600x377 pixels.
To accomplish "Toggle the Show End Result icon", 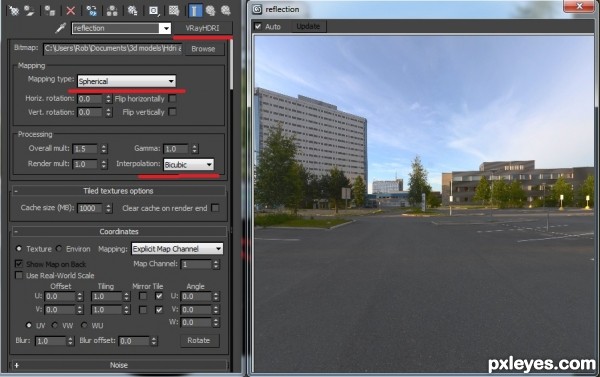I will [x=195, y=10].
